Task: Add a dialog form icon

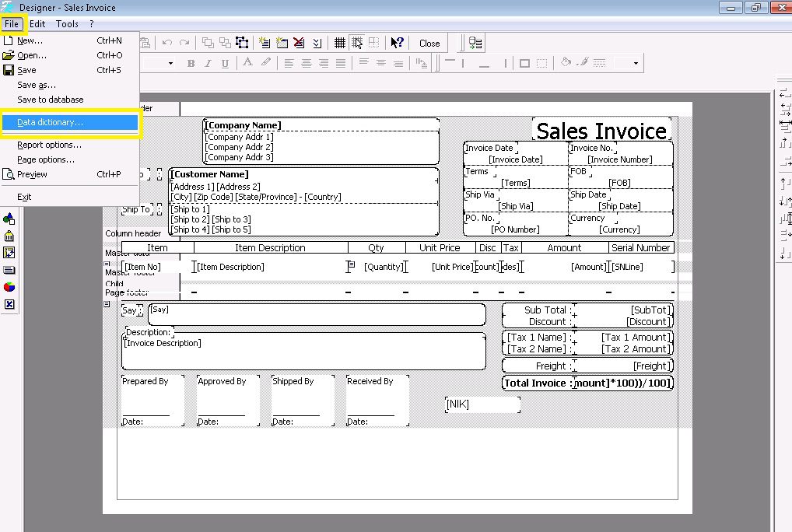Action: [282, 43]
